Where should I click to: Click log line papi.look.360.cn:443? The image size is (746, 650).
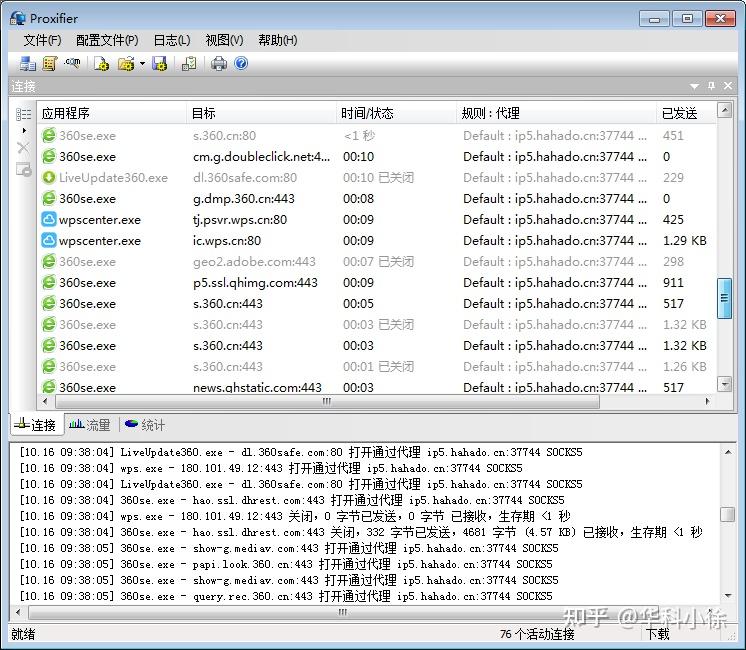coord(285,564)
